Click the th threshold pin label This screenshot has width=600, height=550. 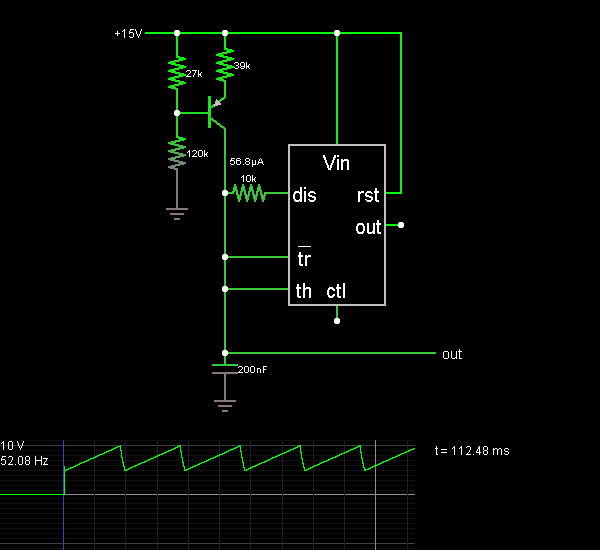tap(303, 291)
